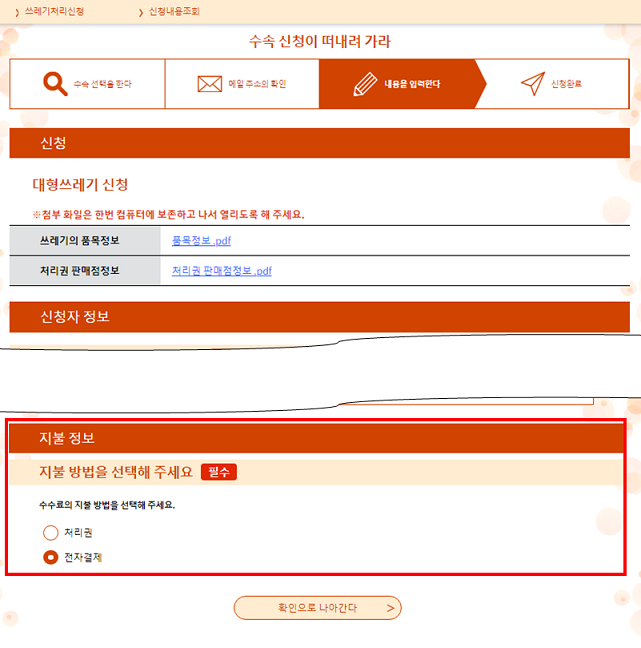The image size is (641, 648).
Task: Click the magnifying glass step icon
Action: coord(55,84)
